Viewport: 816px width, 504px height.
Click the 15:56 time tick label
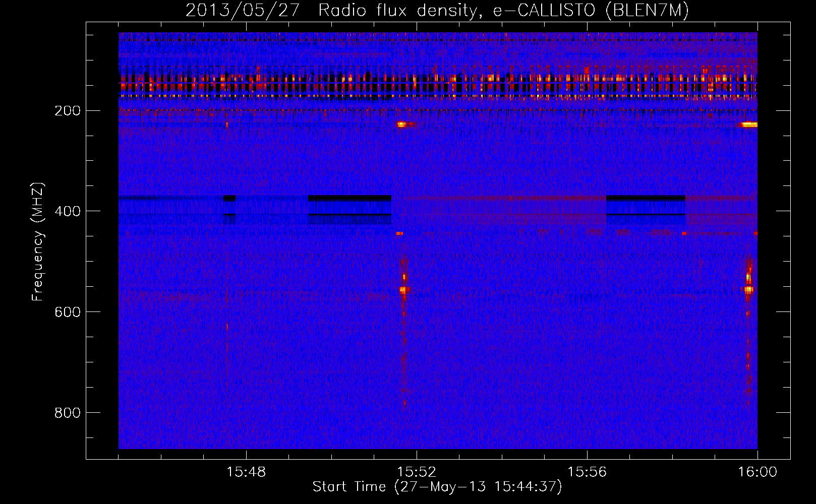tap(587, 472)
